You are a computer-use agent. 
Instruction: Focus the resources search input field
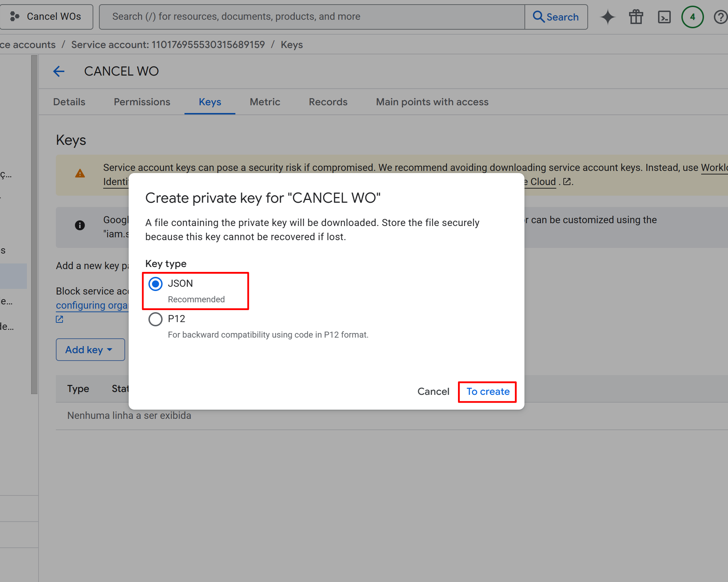[311, 17]
